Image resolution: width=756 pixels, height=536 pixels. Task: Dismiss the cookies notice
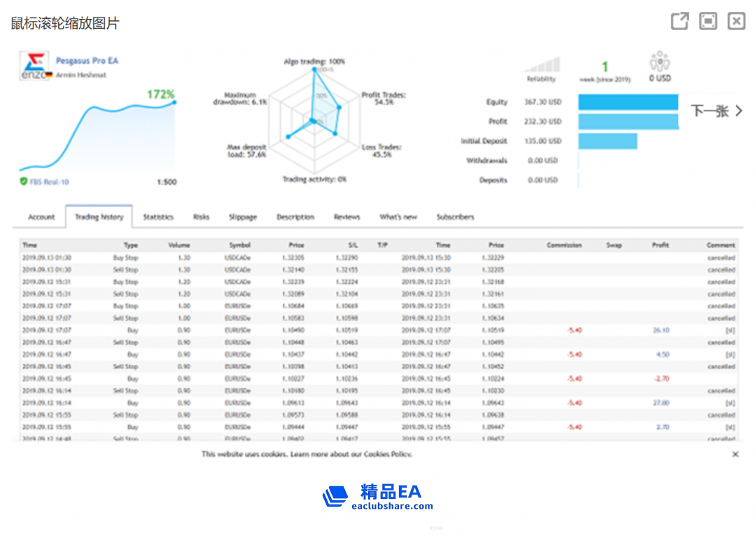point(735,454)
